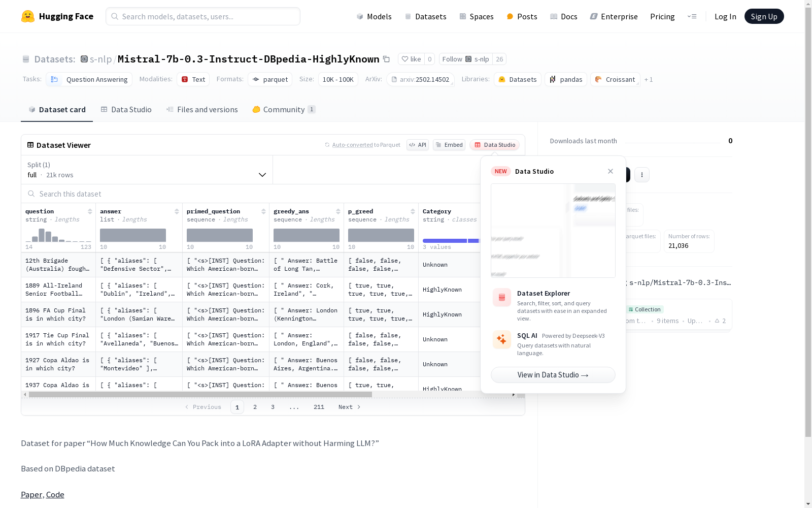Open the Paper link
Image resolution: width=812 pixels, height=508 pixels.
click(31, 495)
